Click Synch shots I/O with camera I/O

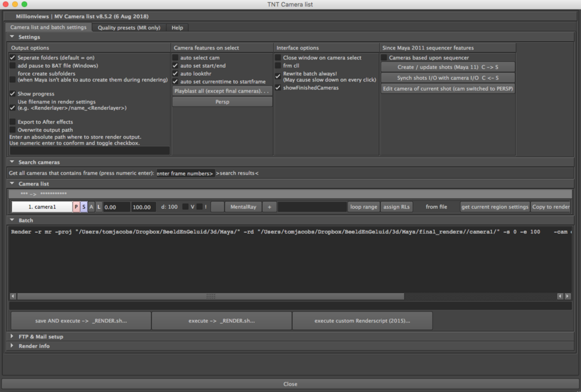click(x=449, y=77)
